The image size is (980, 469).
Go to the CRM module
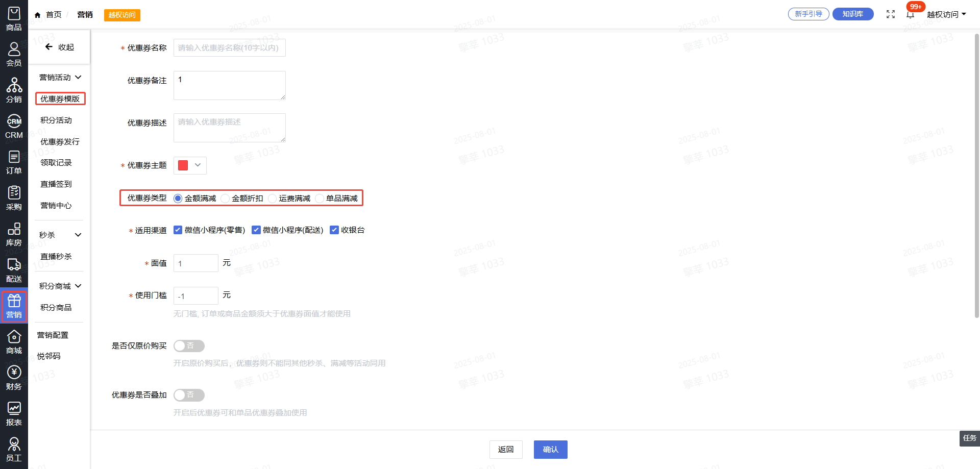[x=14, y=127]
